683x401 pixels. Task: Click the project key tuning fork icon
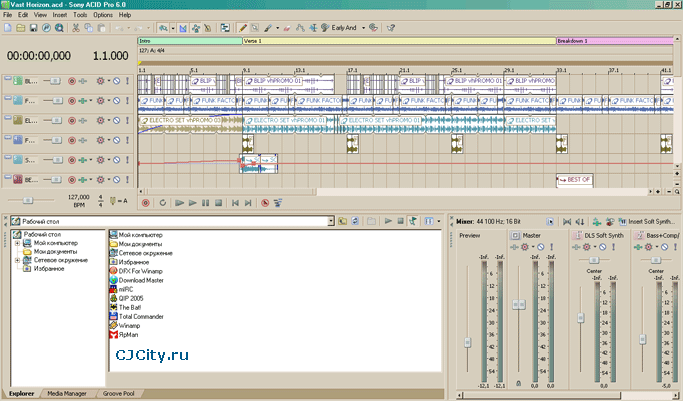coord(113,201)
